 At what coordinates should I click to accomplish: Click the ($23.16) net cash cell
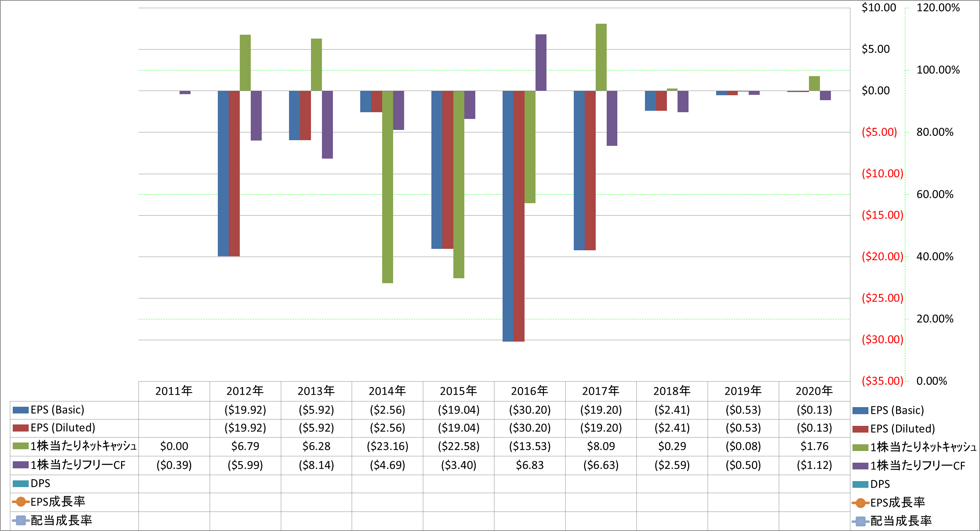388,446
